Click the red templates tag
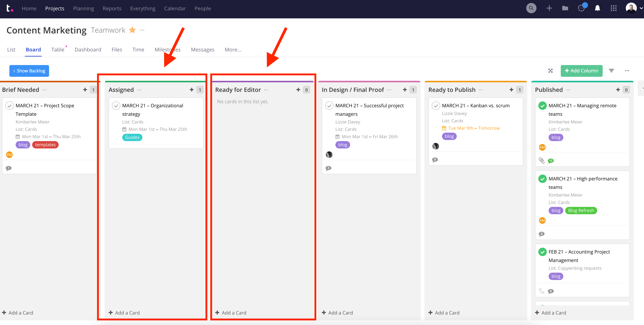 [x=45, y=145]
